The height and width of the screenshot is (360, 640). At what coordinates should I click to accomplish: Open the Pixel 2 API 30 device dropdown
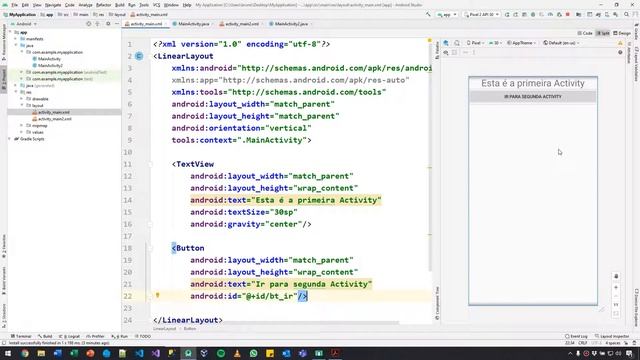click(x=482, y=14)
